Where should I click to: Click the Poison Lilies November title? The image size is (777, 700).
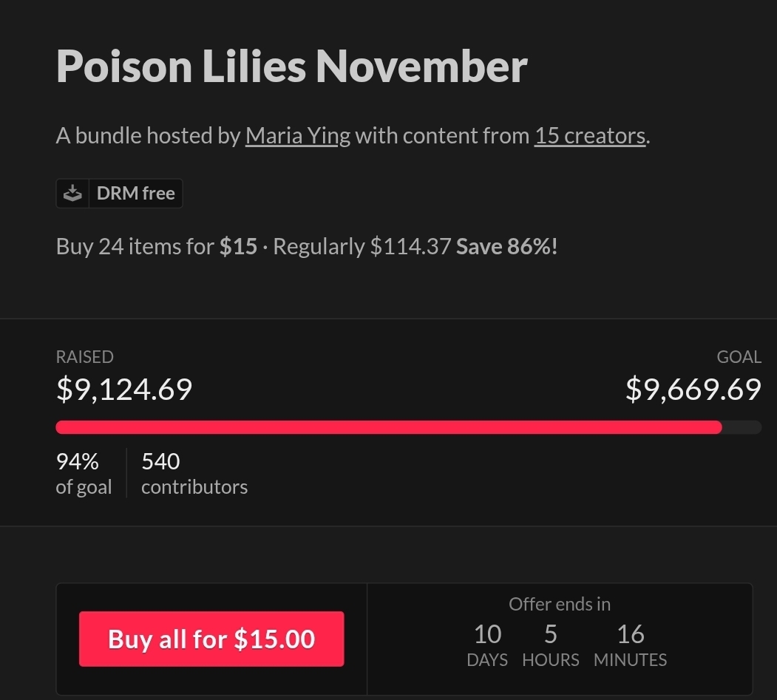point(291,66)
